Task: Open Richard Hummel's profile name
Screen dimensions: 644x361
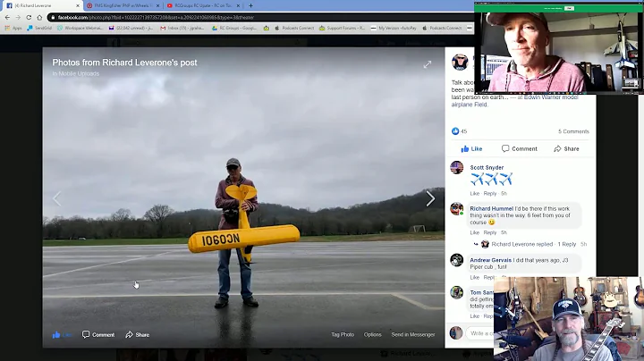Action: tap(491, 208)
